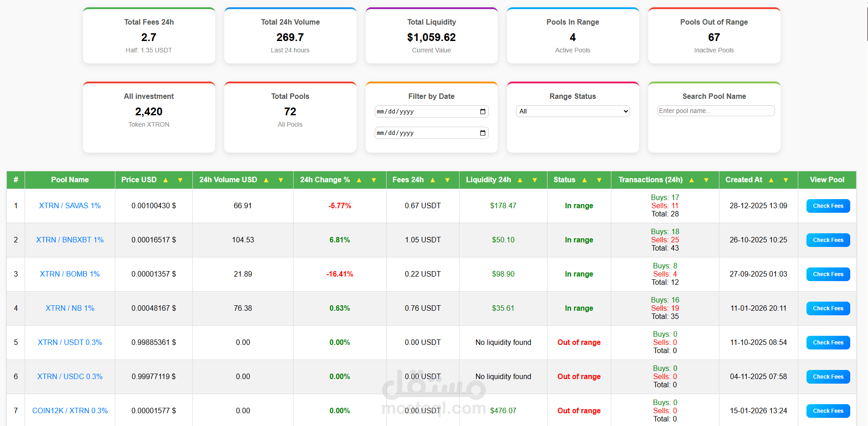Image resolution: width=868 pixels, height=426 pixels.
Task: Open the calendar picker on the second date field
Action: click(483, 133)
